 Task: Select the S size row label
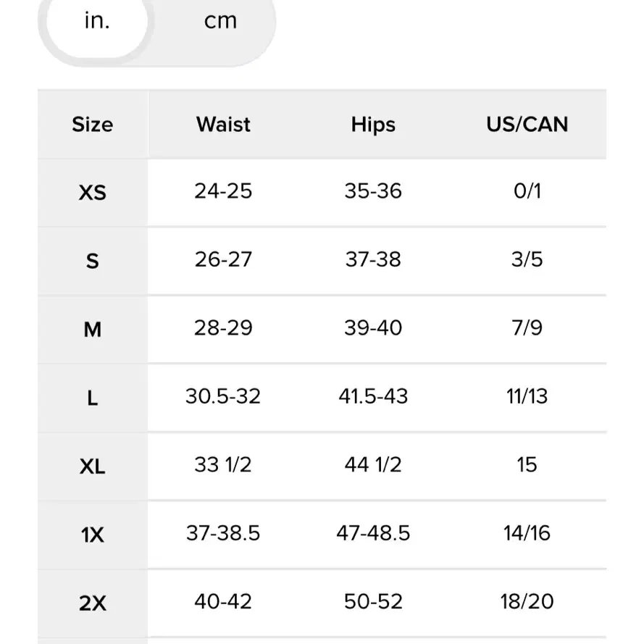[93, 262]
